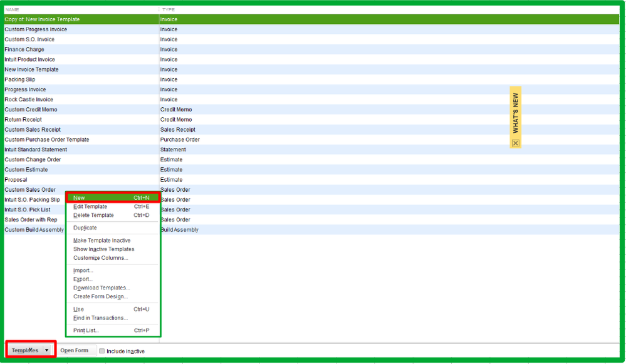Open Customize Columns option
The image size is (626, 364).
click(x=113, y=258)
